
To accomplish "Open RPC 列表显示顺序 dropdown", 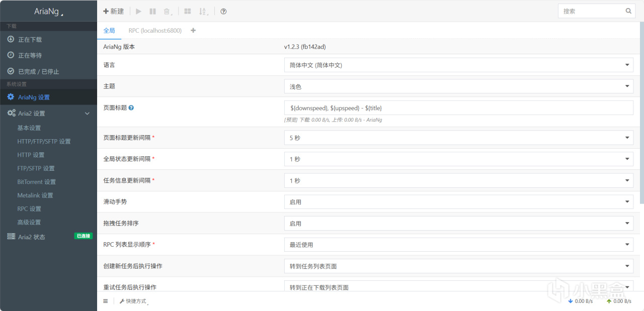I will [459, 245].
